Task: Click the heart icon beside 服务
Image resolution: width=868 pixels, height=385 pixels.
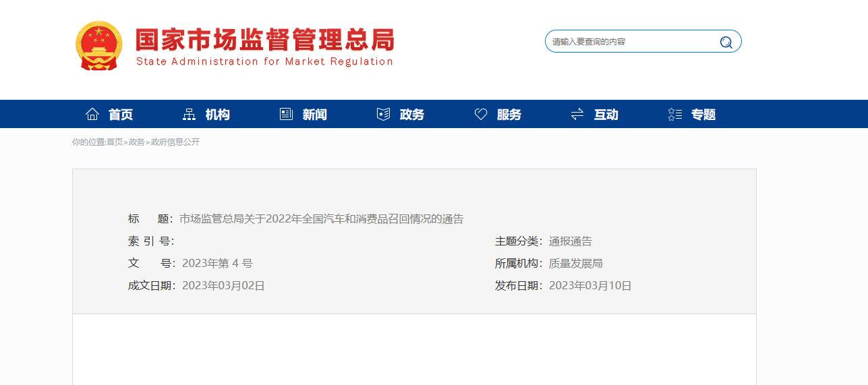Action: pos(481,115)
